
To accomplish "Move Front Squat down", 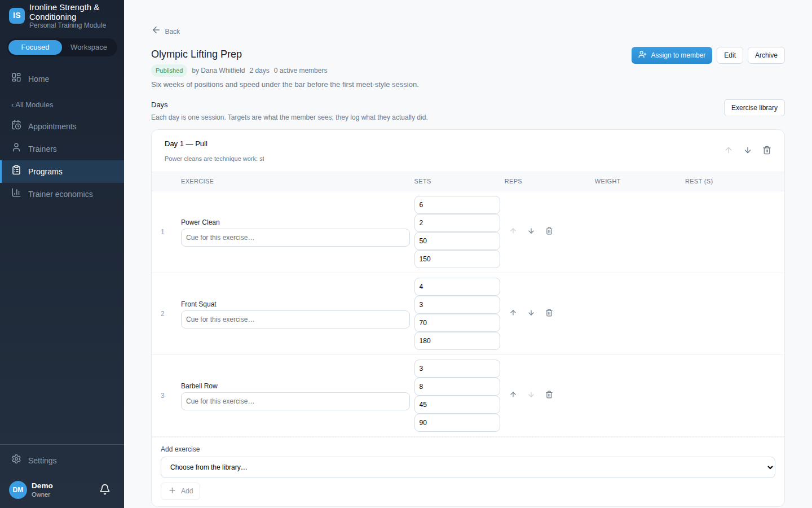I will [x=531, y=313].
